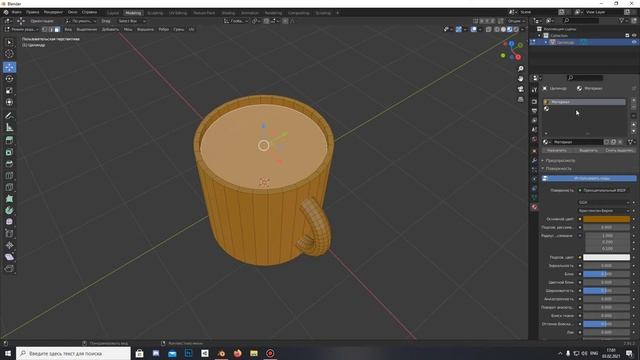This screenshot has width=640, height=360.
Task: Add a new material slot with plus
Action: click(x=633, y=100)
